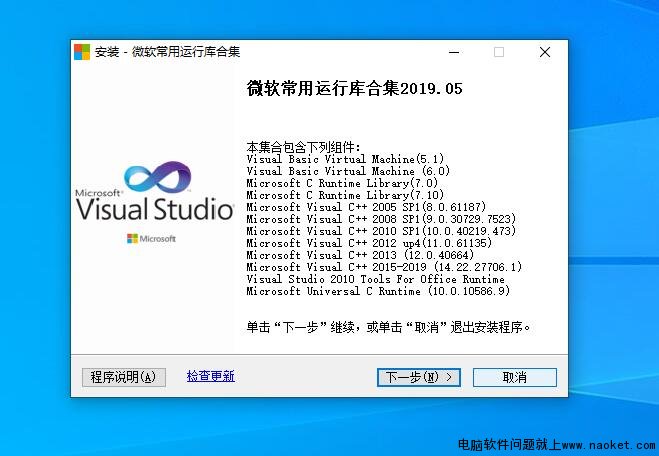The image size is (659, 456).
Task: Click the 取消 button
Action: tap(514, 377)
